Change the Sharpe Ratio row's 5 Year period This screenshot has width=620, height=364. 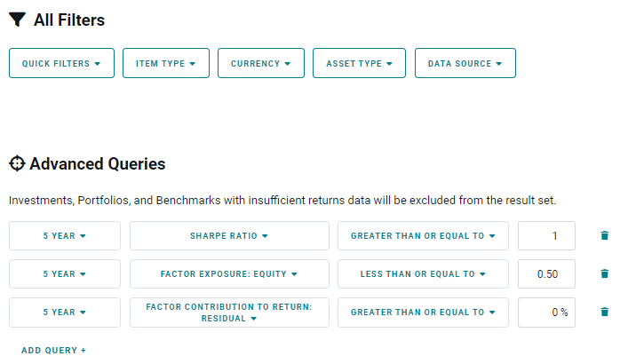[x=65, y=236]
